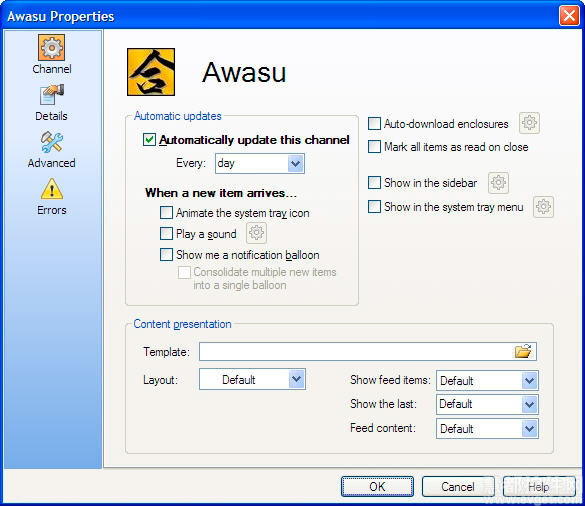Open the Help button

538,486
